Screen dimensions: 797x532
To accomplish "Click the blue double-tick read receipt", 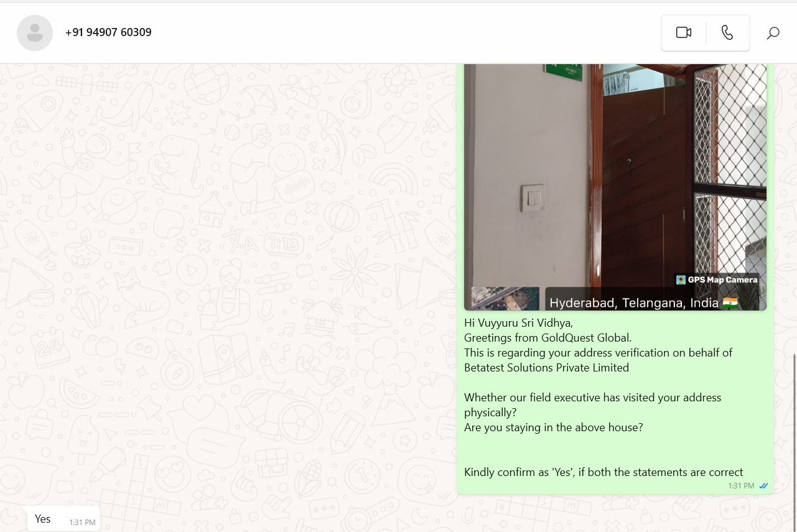I will [x=763, y=486].
